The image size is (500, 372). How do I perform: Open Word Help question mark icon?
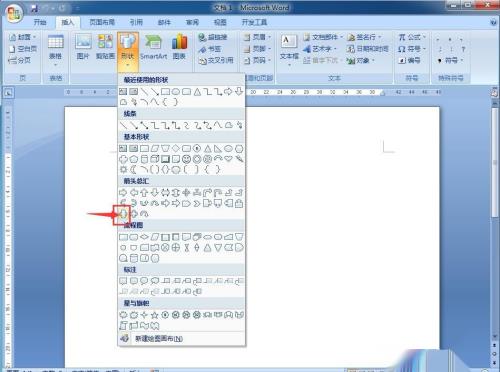(x=494, y=22)
